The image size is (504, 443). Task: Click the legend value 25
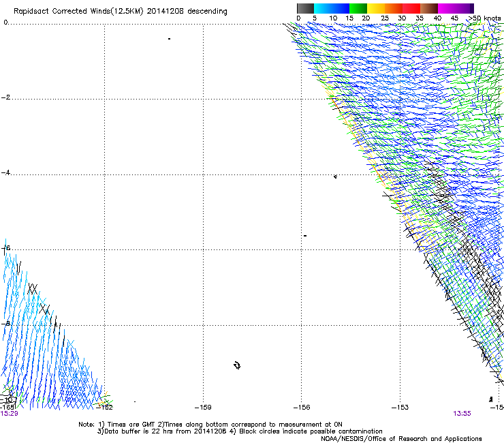(x=385, y=18)
